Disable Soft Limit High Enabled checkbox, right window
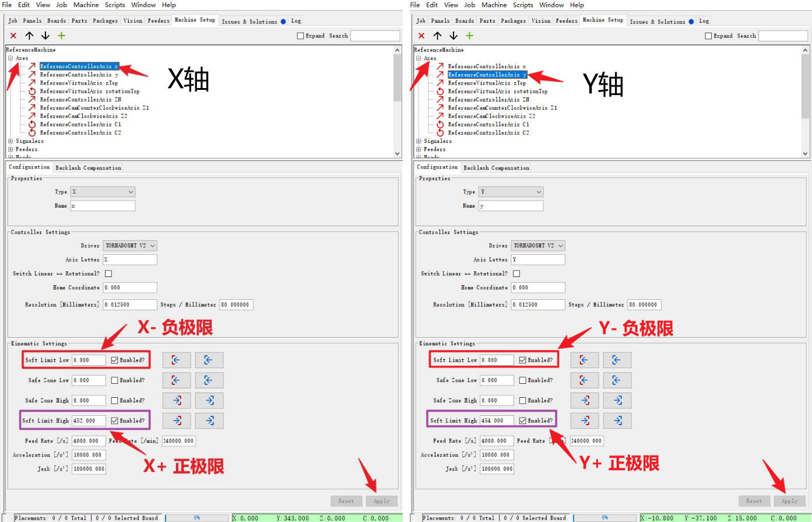 pyautogui.click(x=522, y=421)
